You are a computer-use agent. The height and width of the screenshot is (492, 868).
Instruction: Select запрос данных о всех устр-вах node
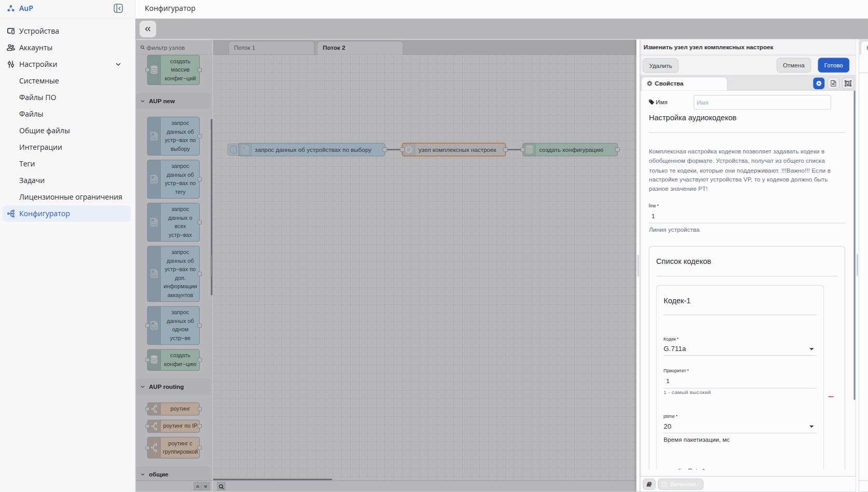[173, 222]
